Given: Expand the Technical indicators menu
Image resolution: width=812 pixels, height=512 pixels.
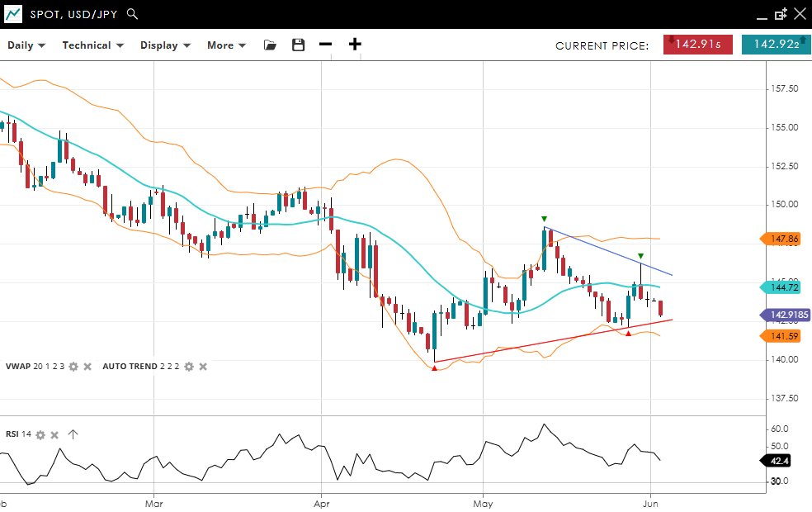Looking at the screenshot, I should point(92,45).
